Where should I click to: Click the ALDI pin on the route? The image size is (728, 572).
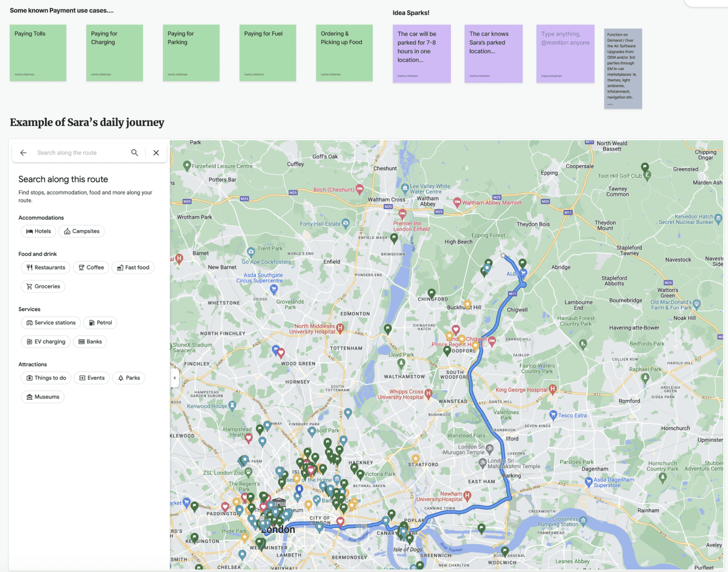[523, 272]
